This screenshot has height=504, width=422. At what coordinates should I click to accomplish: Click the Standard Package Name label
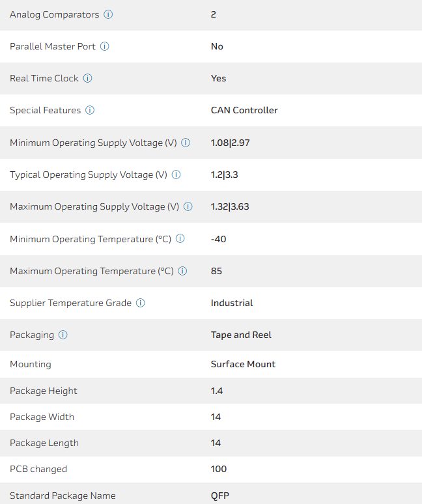[63, 496]
